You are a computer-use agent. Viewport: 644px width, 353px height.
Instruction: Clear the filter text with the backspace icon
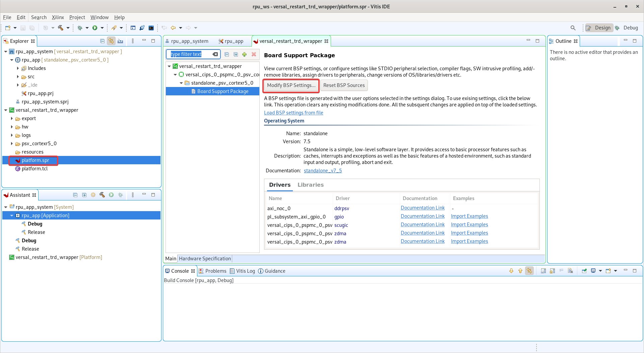(x=215, y=54)
